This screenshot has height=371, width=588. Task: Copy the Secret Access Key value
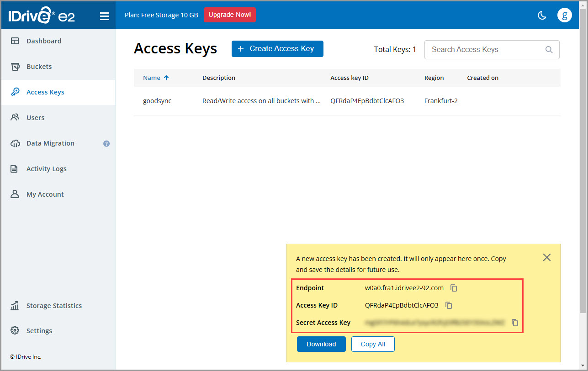click(515, 323)
